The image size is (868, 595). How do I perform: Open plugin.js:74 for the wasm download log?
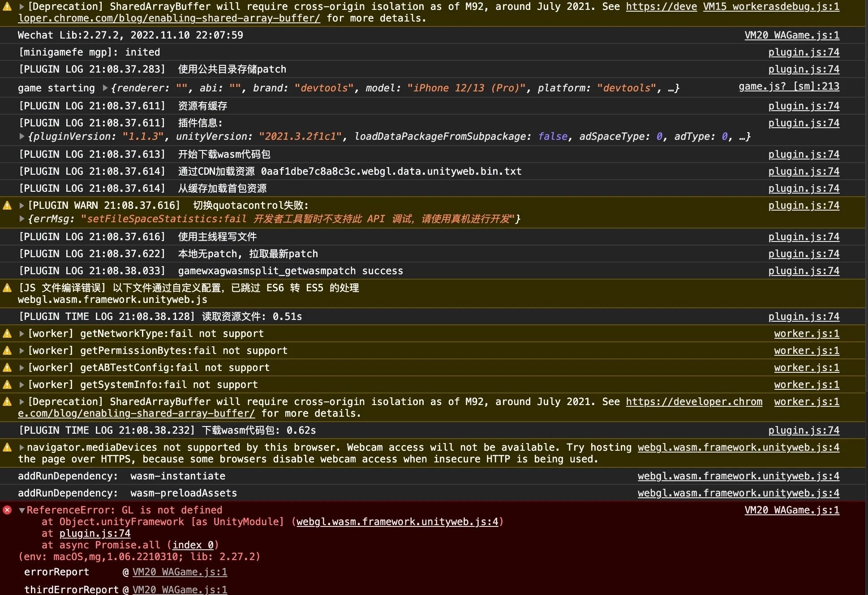[804, 154]
